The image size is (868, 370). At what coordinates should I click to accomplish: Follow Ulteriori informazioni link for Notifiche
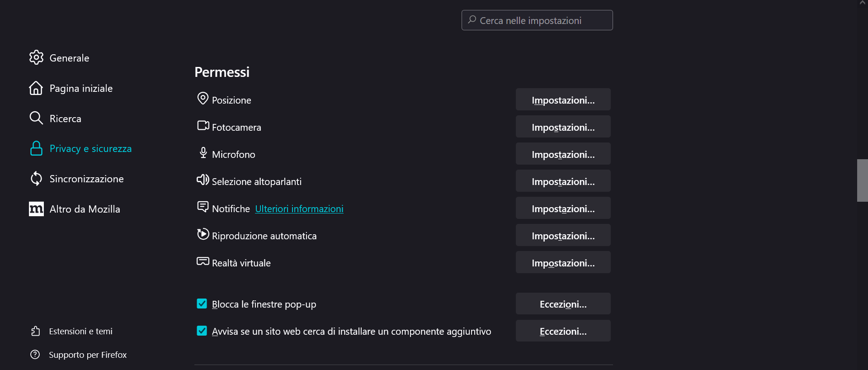(x=299, y=209)
